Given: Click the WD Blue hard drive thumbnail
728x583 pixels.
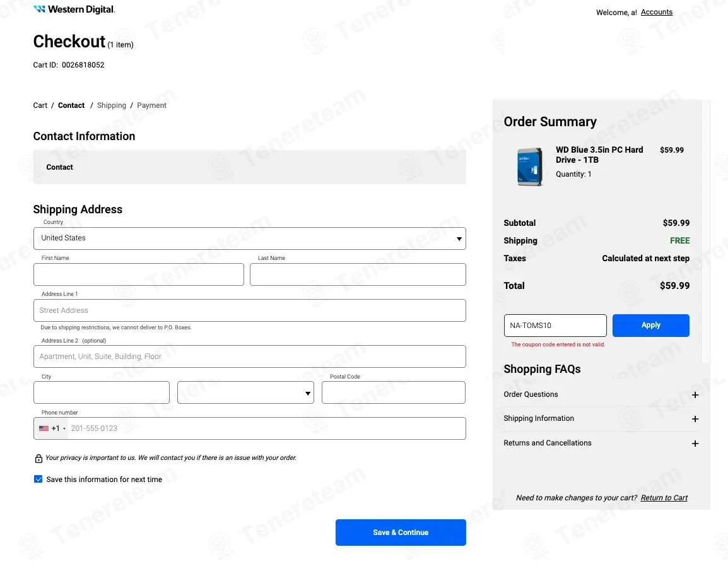Looking at the screenshot, I should (x=530, y=167).
